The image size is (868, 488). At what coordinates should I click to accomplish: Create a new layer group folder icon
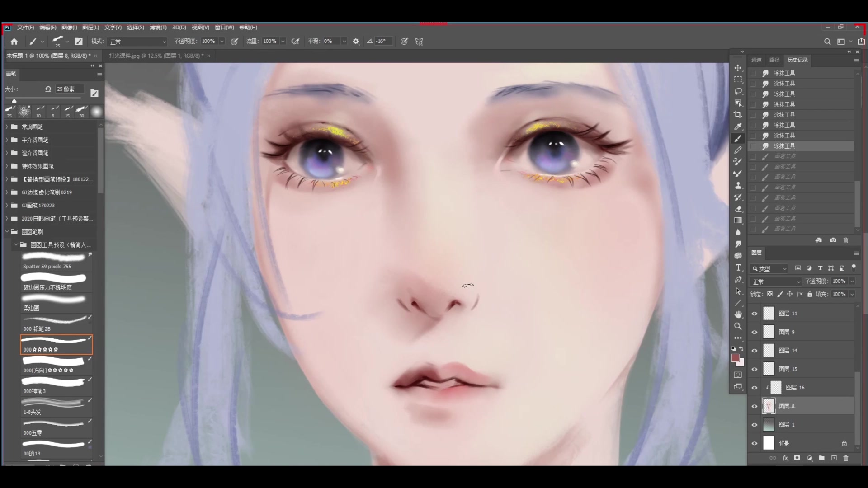coord(821,458)
